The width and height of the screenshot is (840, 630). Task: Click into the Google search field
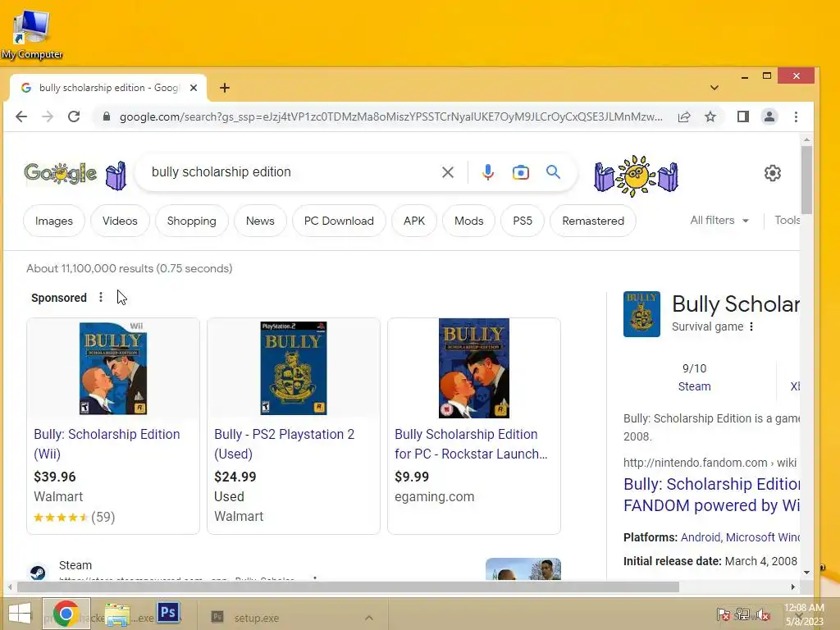290,172
